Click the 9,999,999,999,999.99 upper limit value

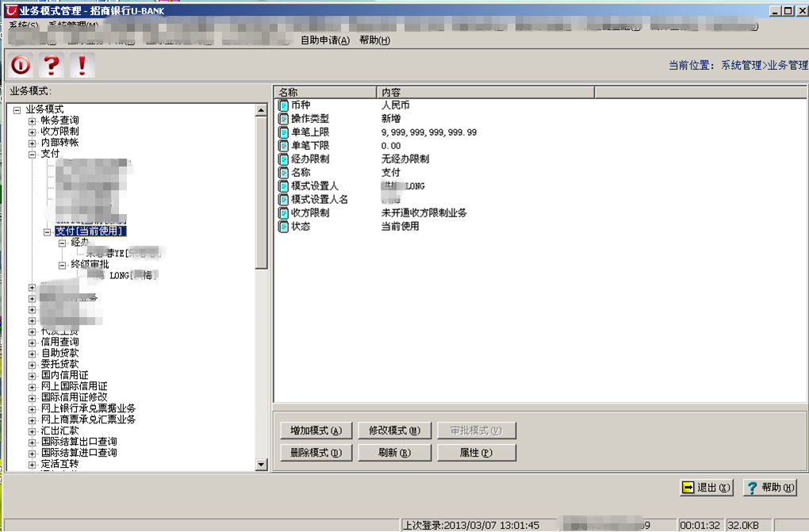coord(429,132)
